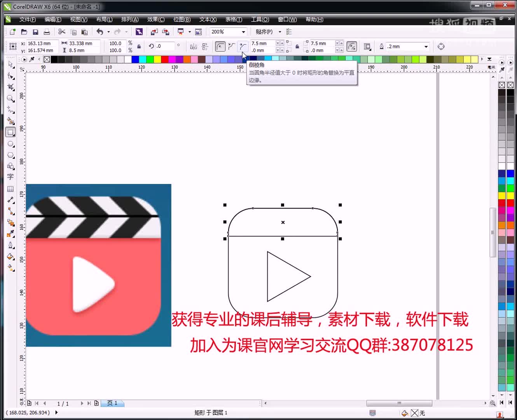The image size is (517, 420).
Task: Select the Zoom tool in the toolbox
Action: (x=10, y=98)
